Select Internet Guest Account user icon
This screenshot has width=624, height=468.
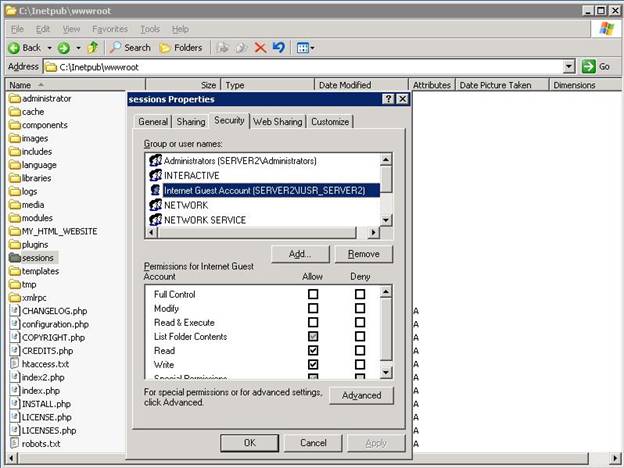155,190
